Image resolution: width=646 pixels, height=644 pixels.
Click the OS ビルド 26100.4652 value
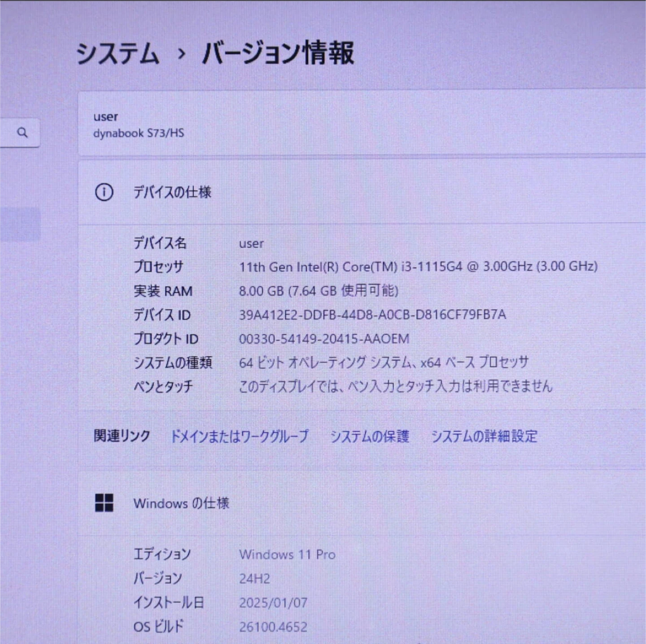(x=273, y=627)
